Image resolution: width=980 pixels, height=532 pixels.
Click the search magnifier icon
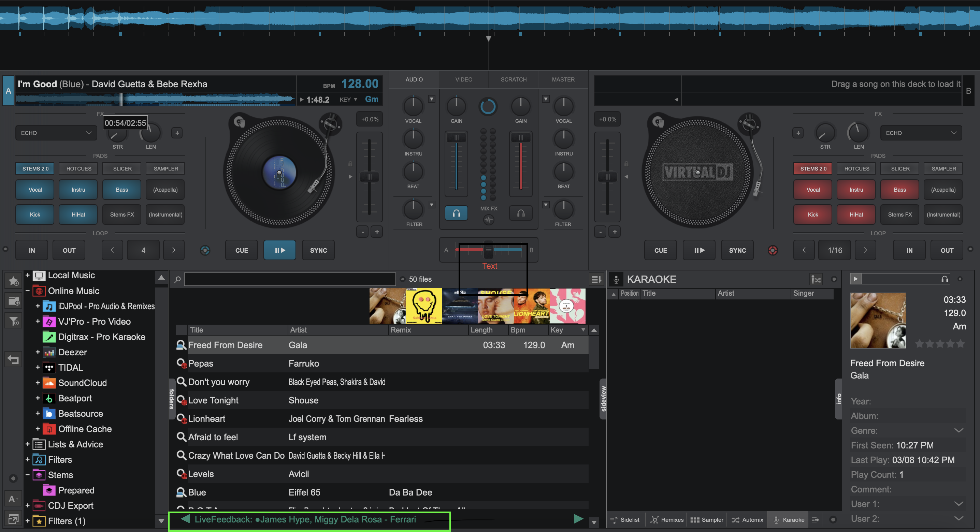(x=177, y=280)
